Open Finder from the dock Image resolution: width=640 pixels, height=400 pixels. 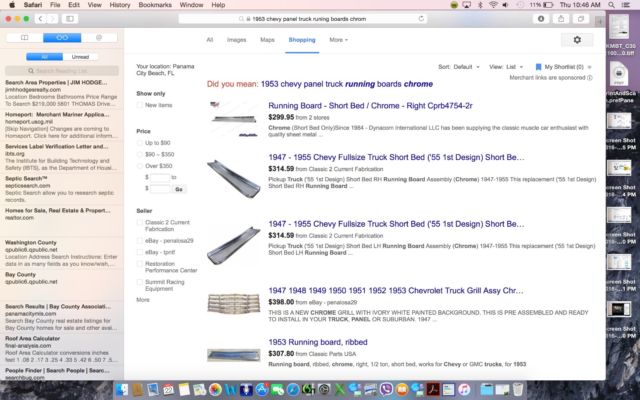(122, 389)
